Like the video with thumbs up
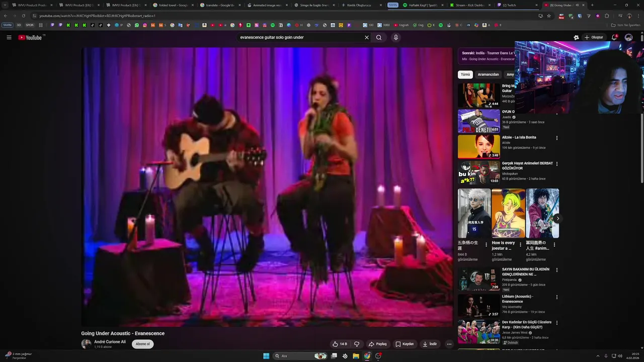 pos(340,344)
